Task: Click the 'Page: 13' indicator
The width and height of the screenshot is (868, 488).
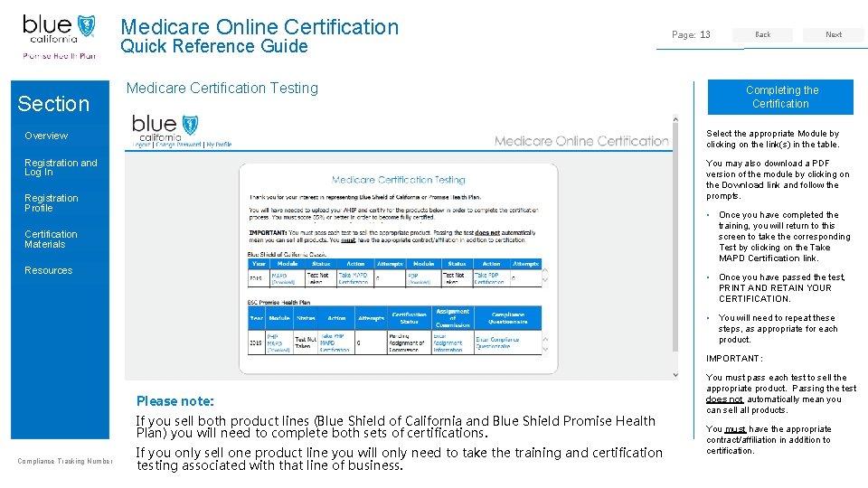Action: pos(691,35)
